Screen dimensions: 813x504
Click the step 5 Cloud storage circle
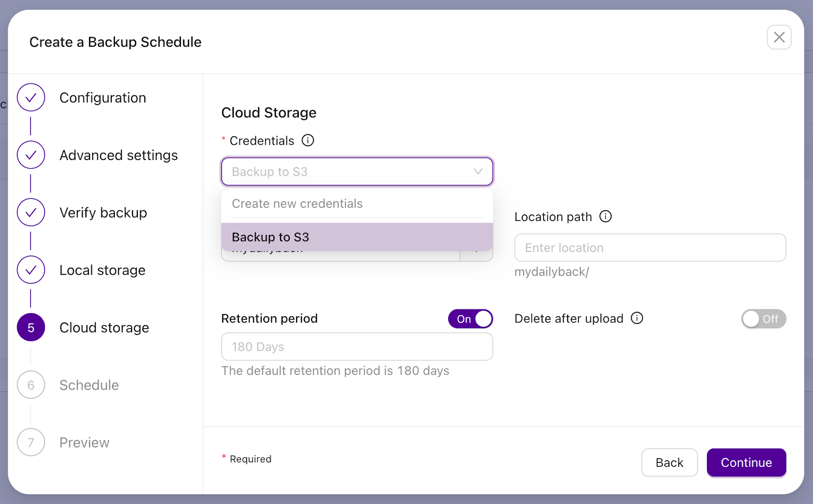(x=31, y=327)
